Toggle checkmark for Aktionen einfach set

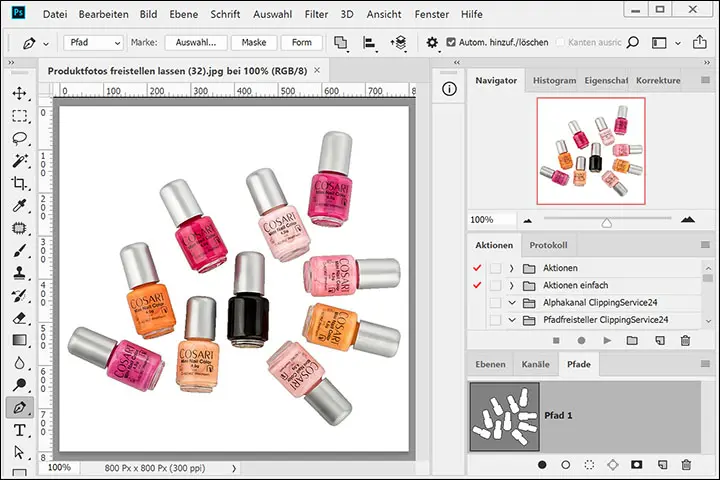tap(477, 286)
